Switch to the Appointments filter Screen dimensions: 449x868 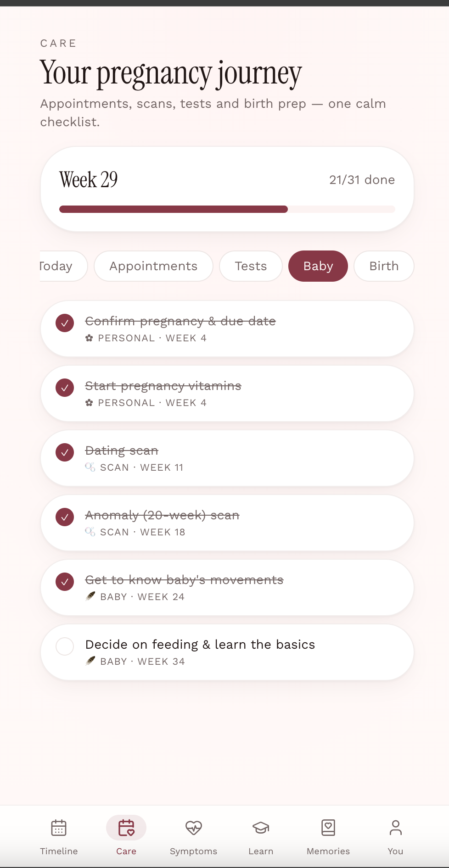click(153, 266)
